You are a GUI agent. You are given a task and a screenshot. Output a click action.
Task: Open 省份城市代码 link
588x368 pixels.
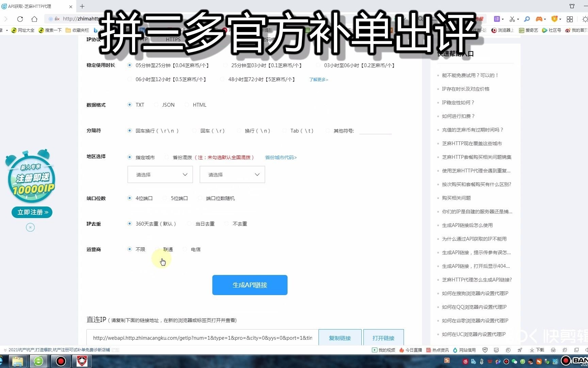[281, 157]
